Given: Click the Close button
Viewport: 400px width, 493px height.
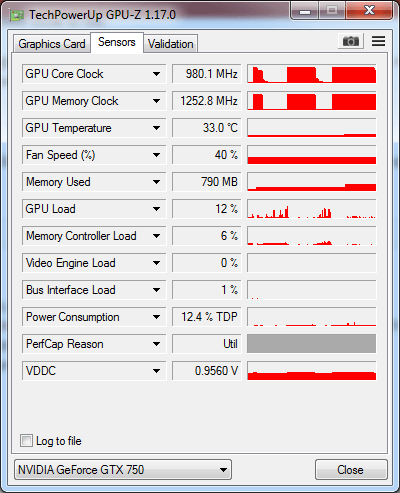Looking at the screenshot, I should point(351,470).
